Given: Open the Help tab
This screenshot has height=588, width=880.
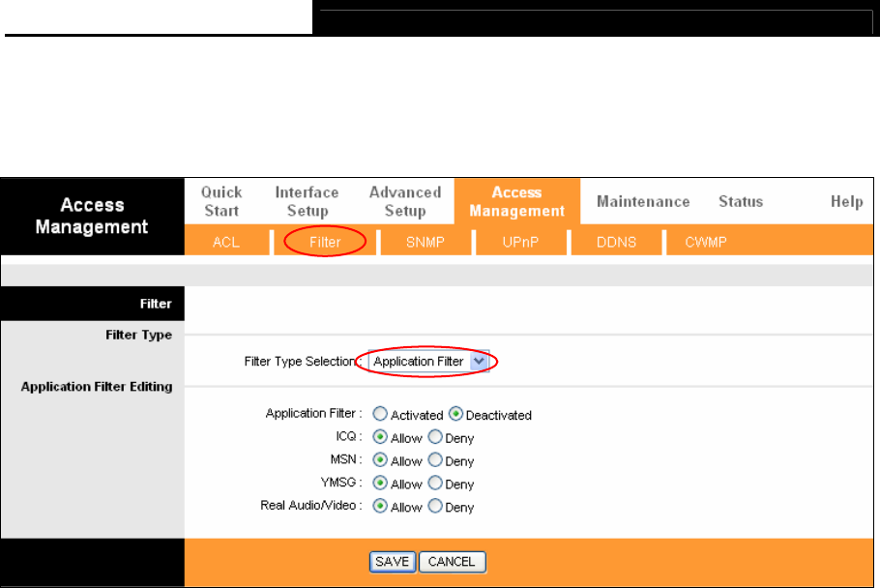Looking at the screenshot, I should click(x=846, y=201).
